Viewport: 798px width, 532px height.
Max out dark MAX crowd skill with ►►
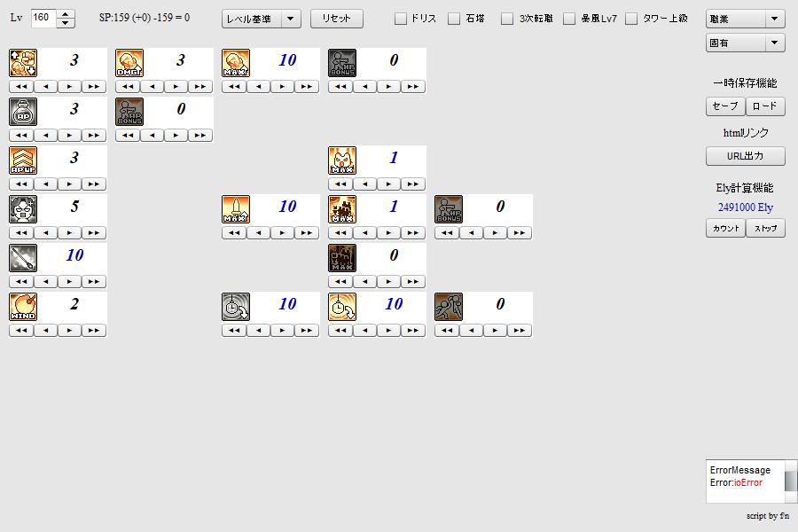coord(412,282)
